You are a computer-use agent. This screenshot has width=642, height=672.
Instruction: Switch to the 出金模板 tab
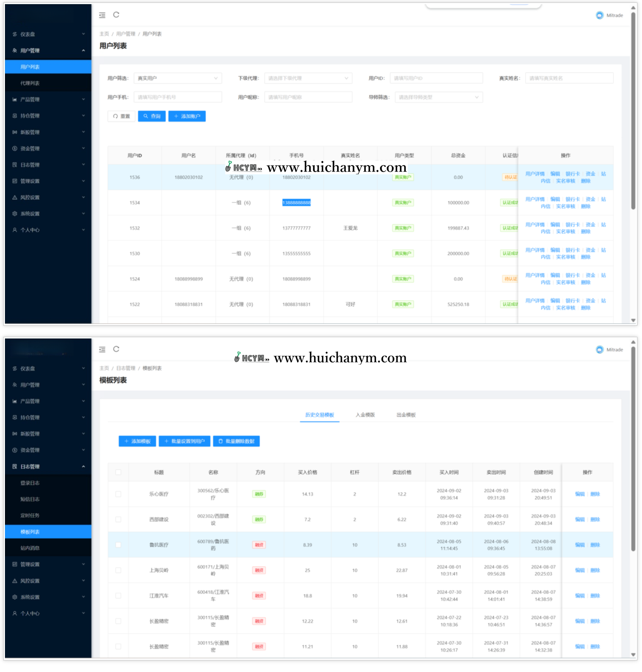click(406, 415)
